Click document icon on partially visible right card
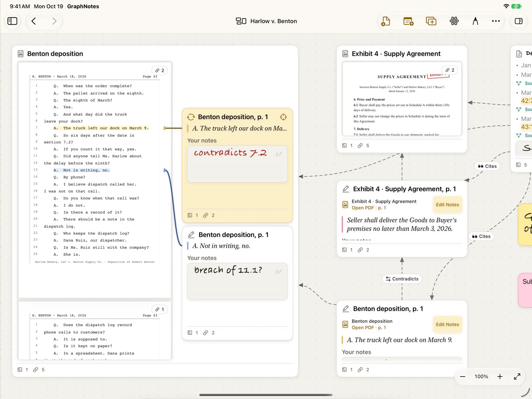Viewport: 532px width, 399px height. [519, 54]
